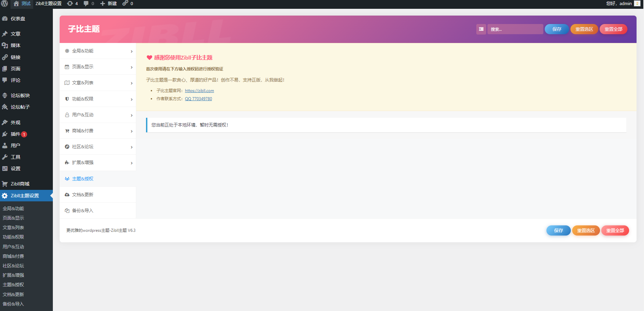This screenshot has height=311, width=644.
Task: Click the 页面 pages icon
Action: pos(5,69)
